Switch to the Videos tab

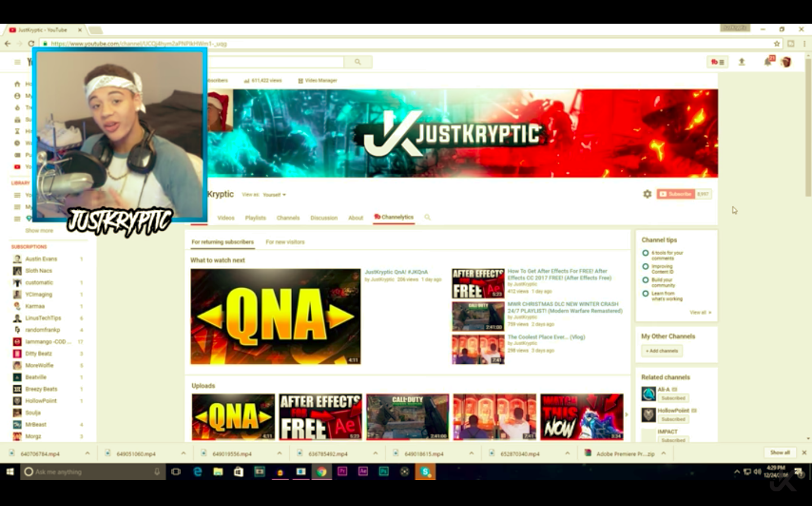click(x=226, y=218)
